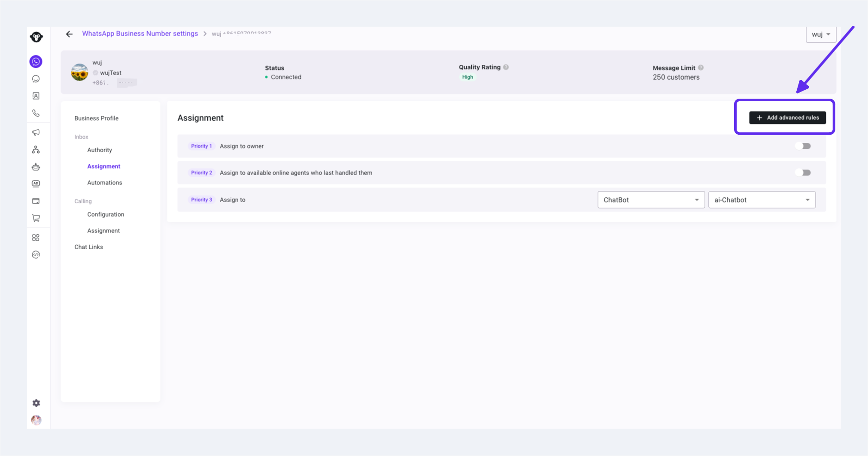This screenshot has width=868, height=456.
Task: Open WhatsApp Business Number settings breadcrumb link
Action: [140, 33]
